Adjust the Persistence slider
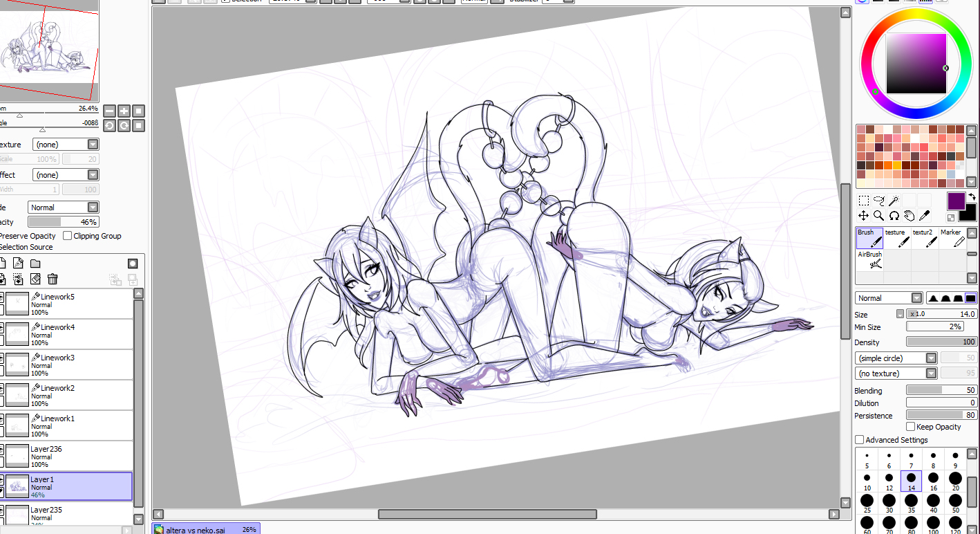Screen dimensions: 980x534 [x=941, y=415]
